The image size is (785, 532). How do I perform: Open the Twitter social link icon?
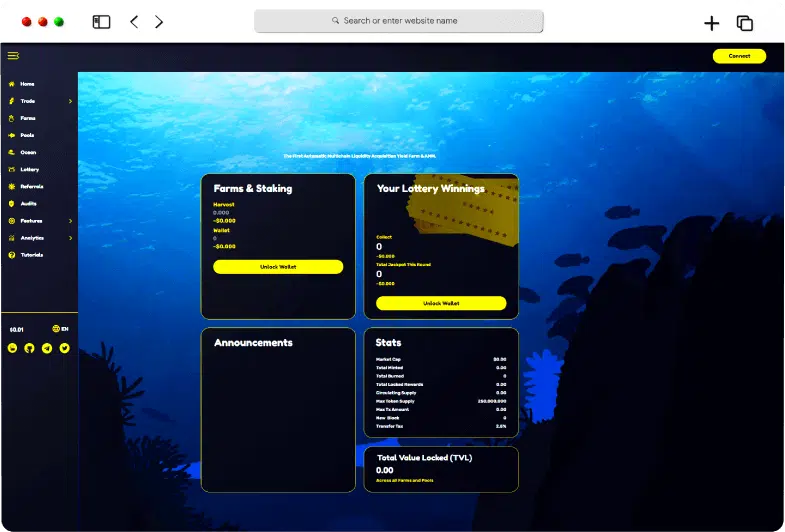(65, 348)
